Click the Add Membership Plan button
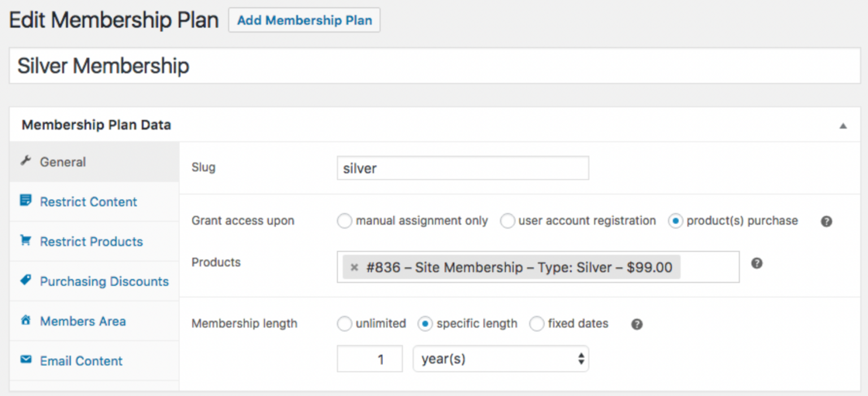 pyautogui.click(x=304, y=20)
